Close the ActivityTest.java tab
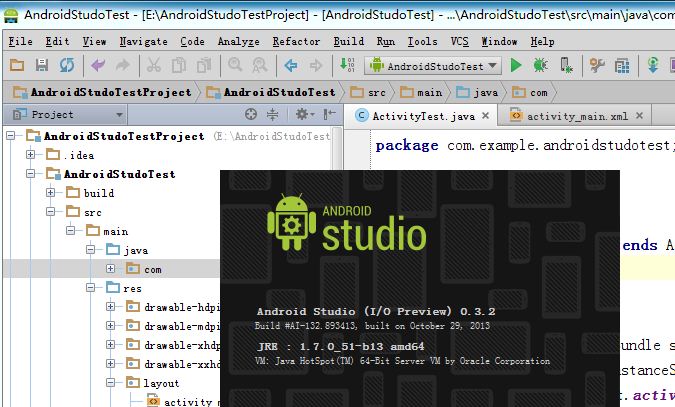Image resolution: width=675 pixels, height=407 pixels. coord(486,115)
